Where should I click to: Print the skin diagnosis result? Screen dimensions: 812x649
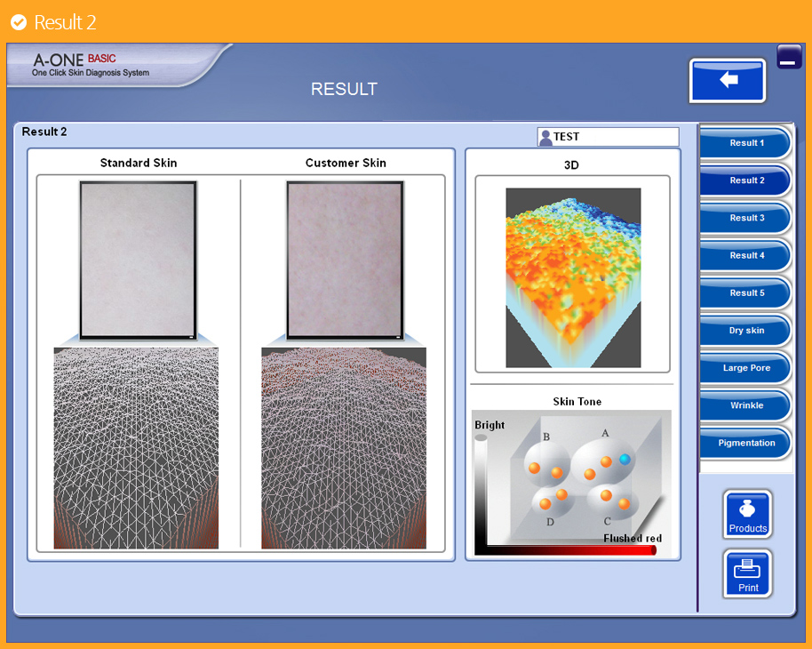coord(747,573)
